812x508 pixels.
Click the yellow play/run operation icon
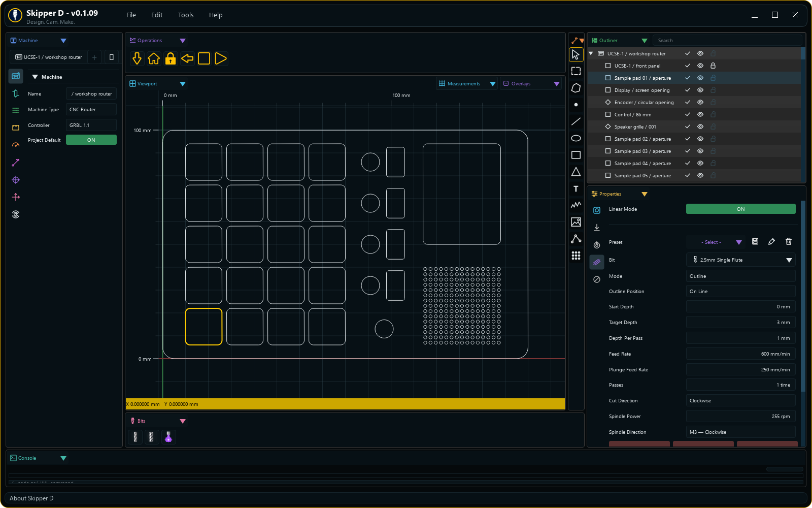point(221,59)
